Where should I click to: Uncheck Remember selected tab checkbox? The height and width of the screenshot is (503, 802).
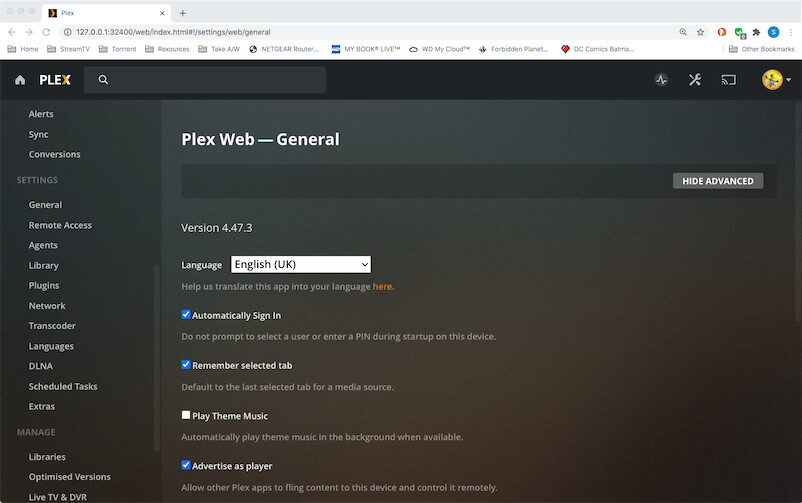click(x=186, y=364)
